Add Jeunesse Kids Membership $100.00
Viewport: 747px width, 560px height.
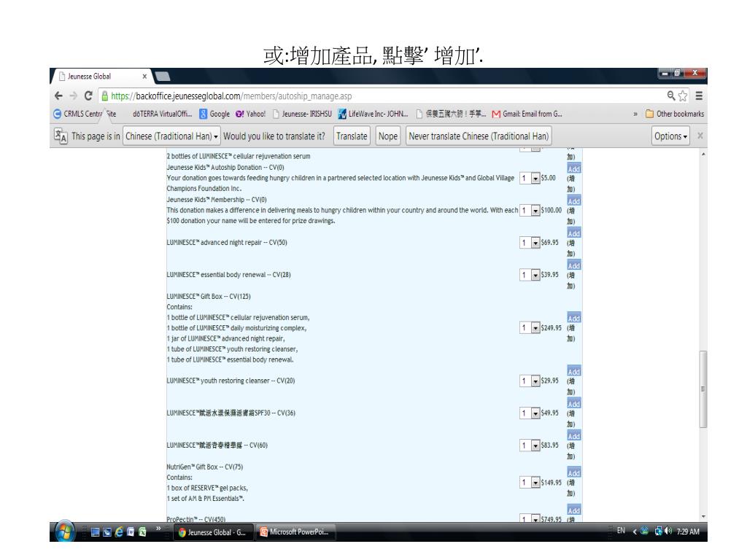click(x=573, y=201)
